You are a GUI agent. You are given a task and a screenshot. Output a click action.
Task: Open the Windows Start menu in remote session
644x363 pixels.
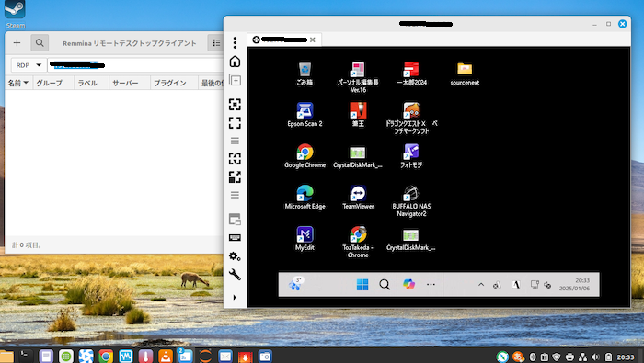(x=362, y=284)
